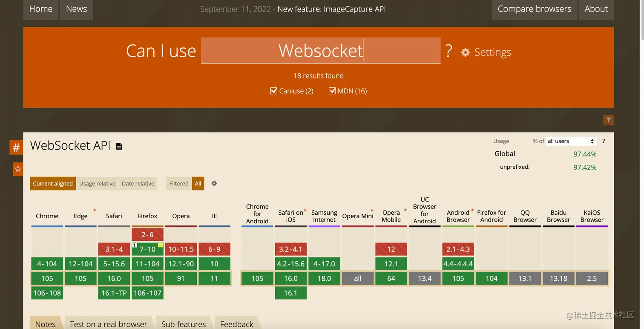This screenshot has height=329, width=644.
Task: Switch to Usage relative view
Action: pyautogui.click(x=97, y=184)
